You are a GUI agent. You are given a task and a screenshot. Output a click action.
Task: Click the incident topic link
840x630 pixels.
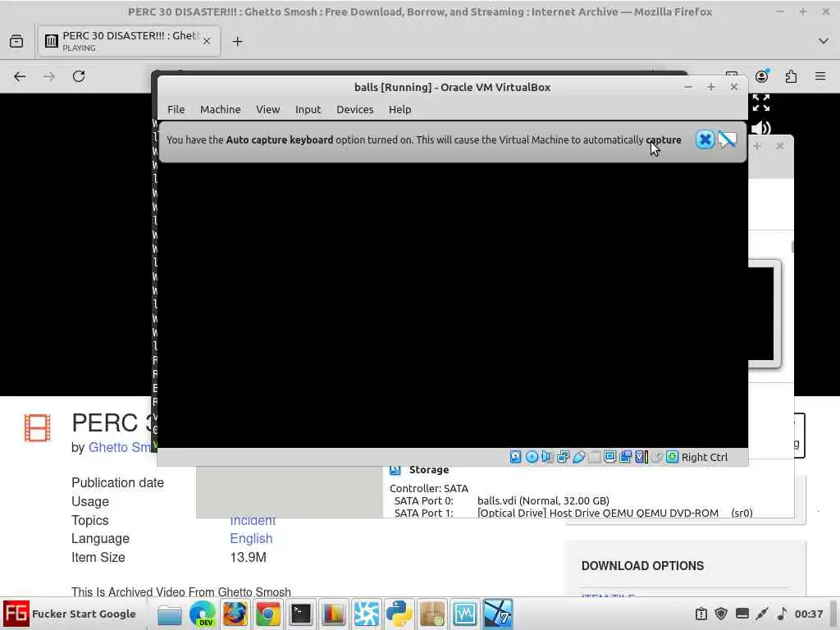coord(253,521)
